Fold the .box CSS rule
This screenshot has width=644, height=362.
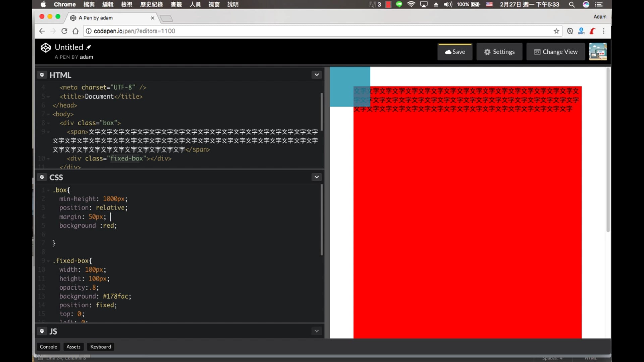click(x=48, y=190)
